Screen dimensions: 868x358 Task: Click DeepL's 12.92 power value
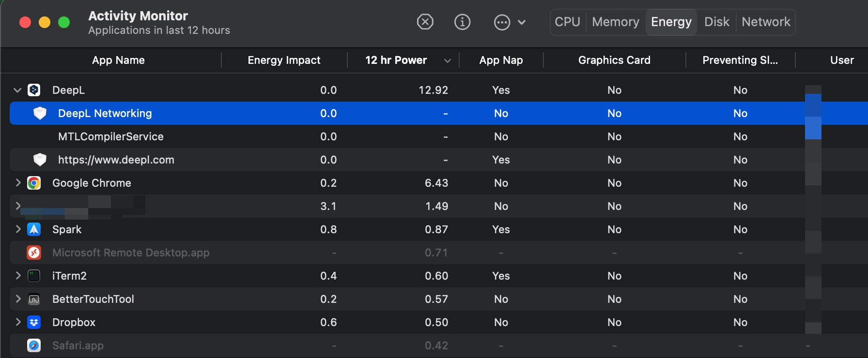click(433, 90)
